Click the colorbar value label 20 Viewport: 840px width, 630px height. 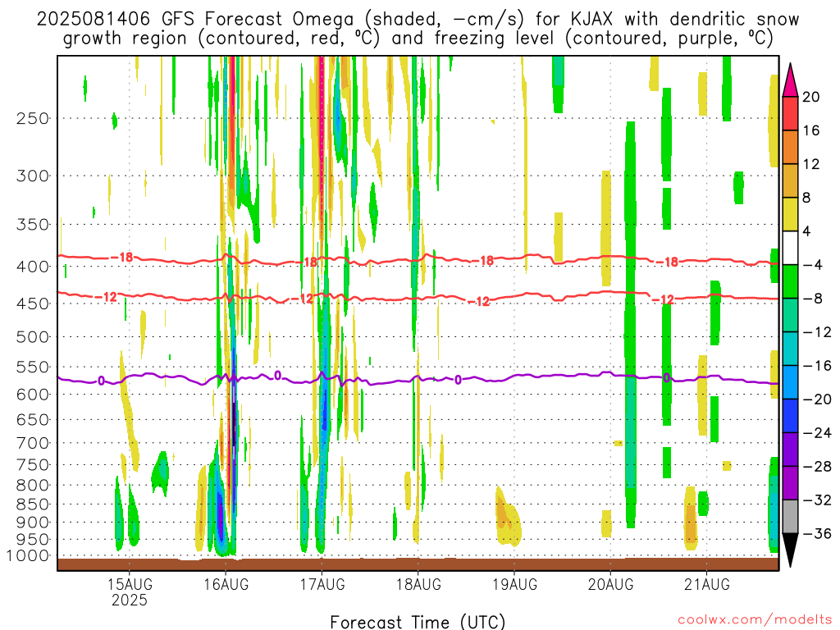tap(811, 97)
